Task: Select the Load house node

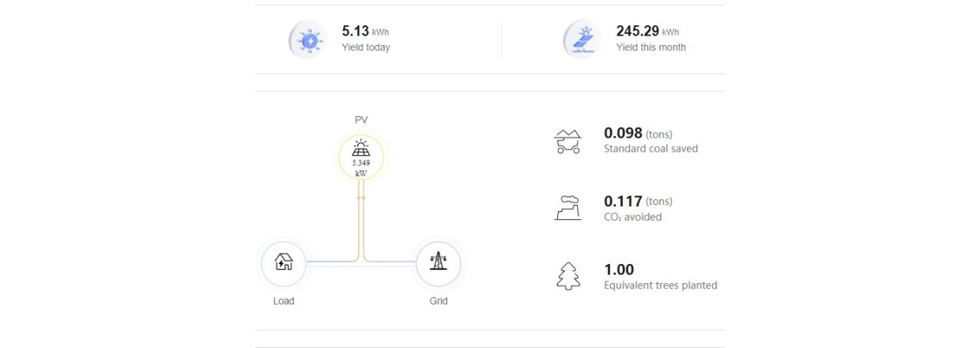Action: coord(283,262)
